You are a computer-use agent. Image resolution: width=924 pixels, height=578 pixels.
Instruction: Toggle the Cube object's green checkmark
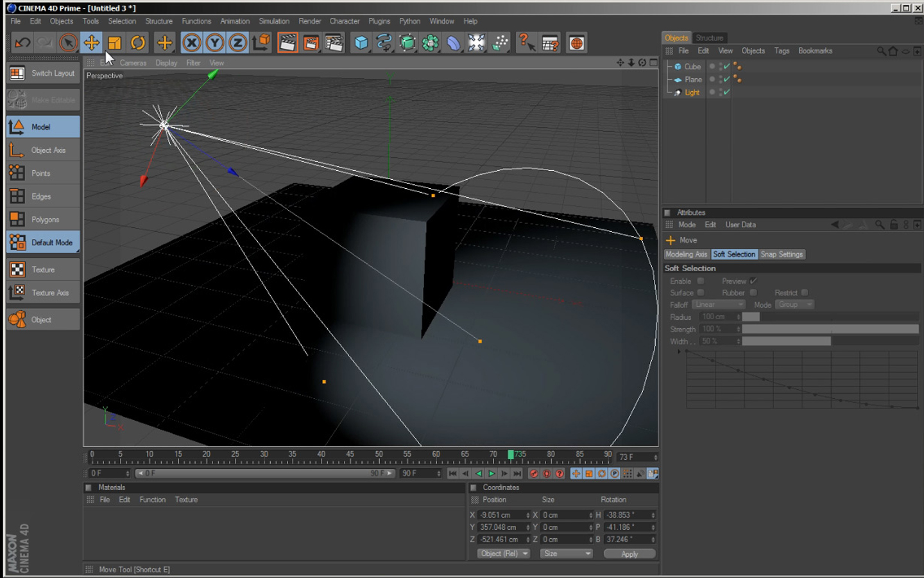(x=727, y=66)
